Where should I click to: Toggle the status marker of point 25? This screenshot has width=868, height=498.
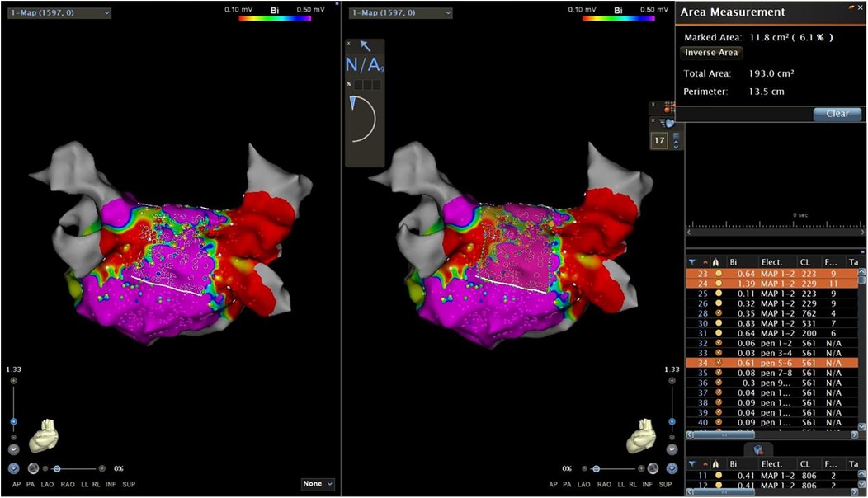point(719,294)
